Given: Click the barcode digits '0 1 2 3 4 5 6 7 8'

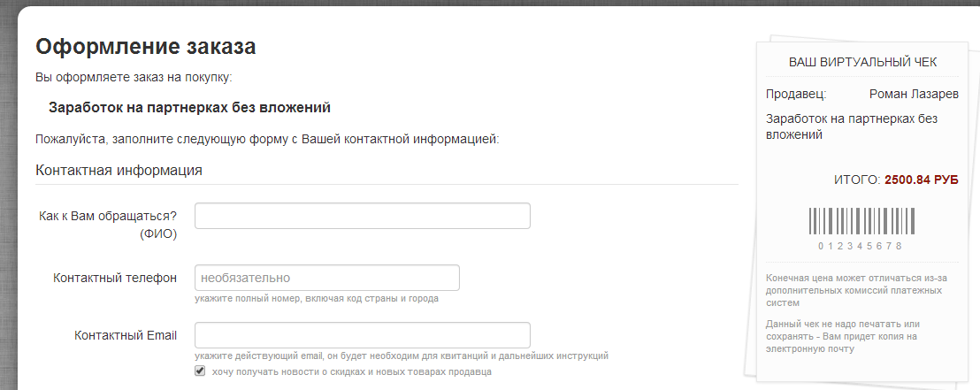Looking at the screenshot, I should click(861, 246).
